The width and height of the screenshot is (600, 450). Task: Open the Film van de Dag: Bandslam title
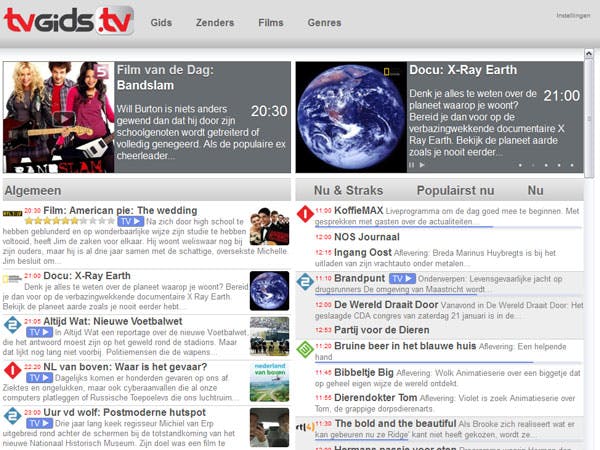click(165, 77)
